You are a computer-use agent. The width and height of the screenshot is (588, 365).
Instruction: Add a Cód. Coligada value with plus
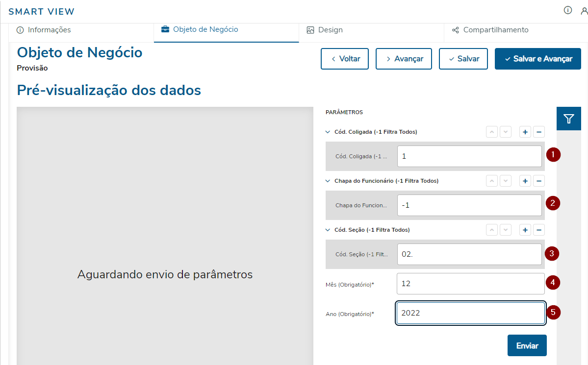point(525,132)
